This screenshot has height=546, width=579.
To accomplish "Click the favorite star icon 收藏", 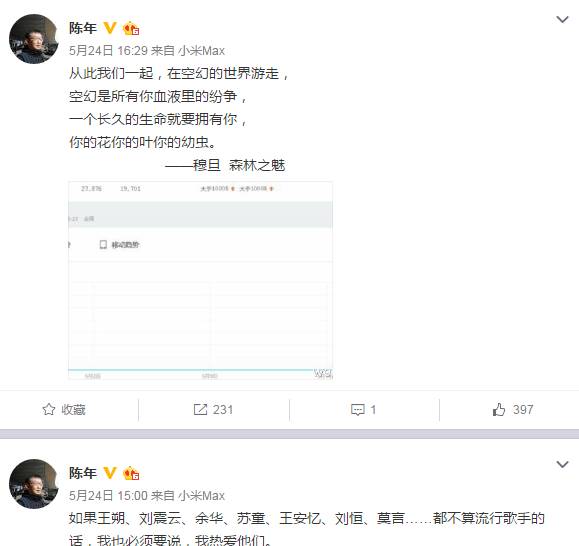I will pos(49,409).
